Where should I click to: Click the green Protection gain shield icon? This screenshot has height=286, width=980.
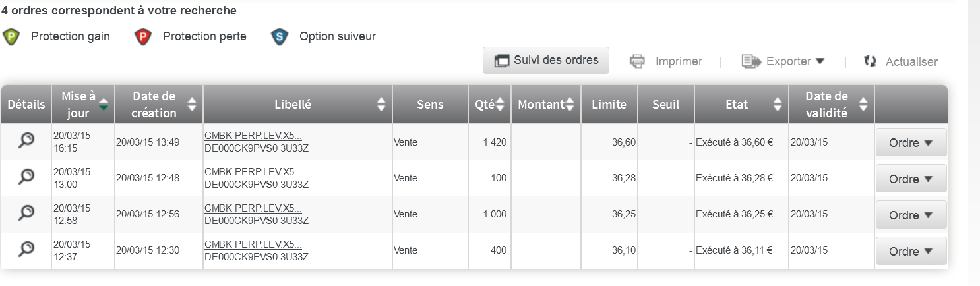pos(11,37)
